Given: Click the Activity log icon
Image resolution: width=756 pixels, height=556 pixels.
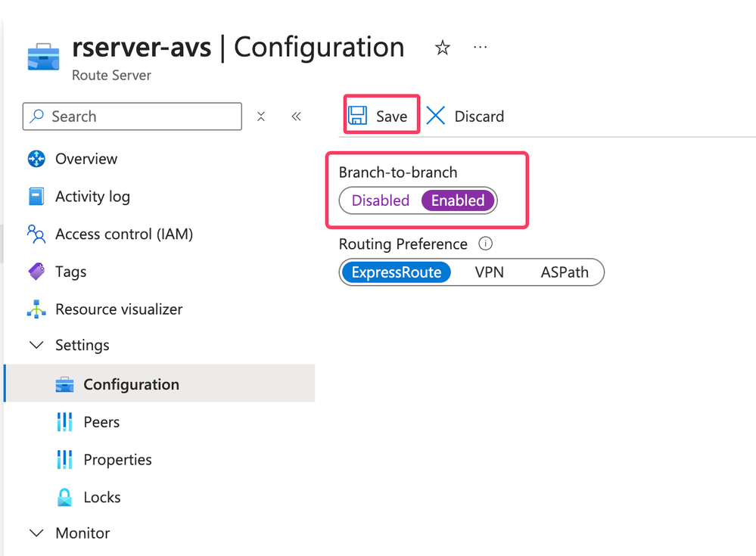Looking at the screenshot, I should coord(36,196).
